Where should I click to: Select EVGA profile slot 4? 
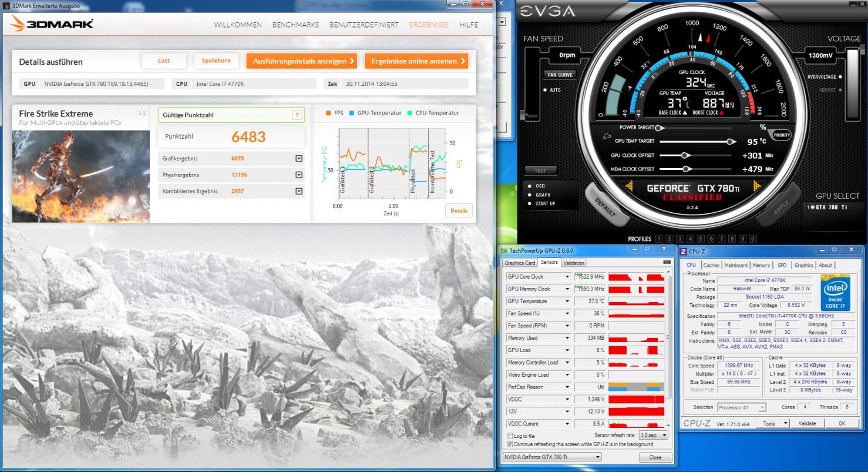690,239
